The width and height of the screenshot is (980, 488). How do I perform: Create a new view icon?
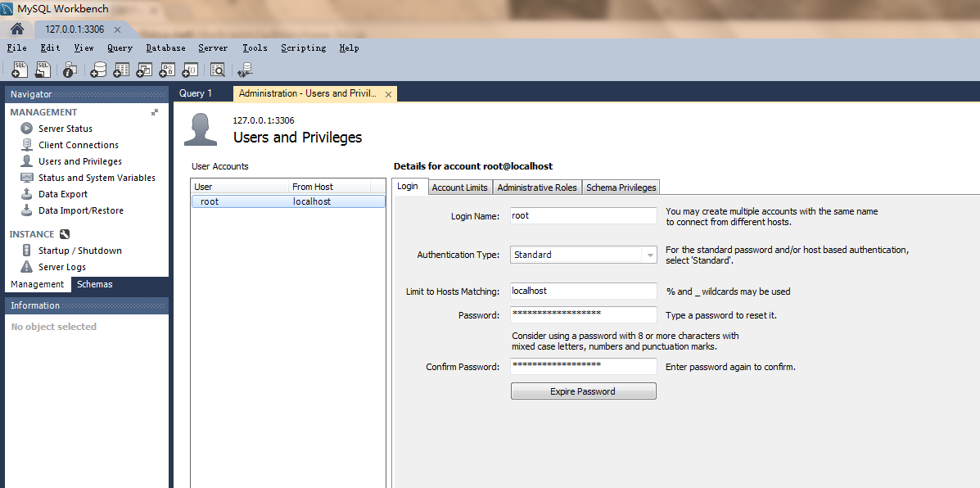tap(144, 70)
